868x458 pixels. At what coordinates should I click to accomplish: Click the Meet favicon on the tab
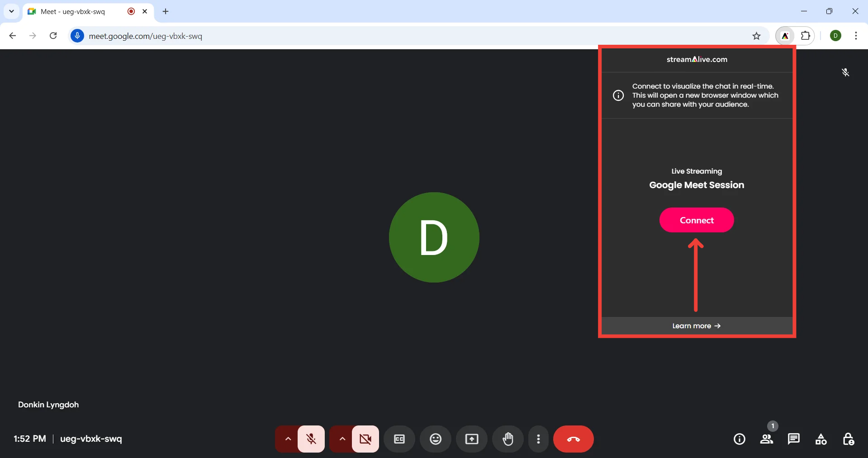point(32,11)
